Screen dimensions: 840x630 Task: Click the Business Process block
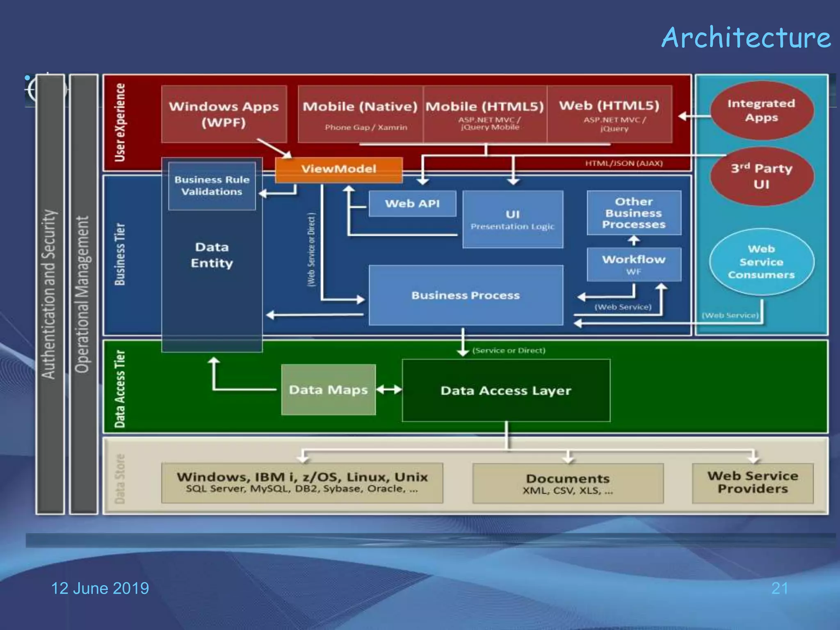point(466,295)
